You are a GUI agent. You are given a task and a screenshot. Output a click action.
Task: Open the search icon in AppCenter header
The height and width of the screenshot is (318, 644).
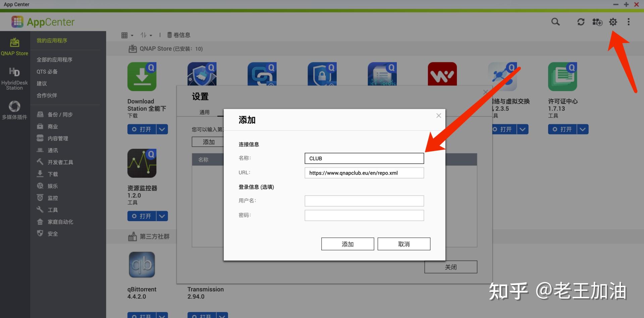(555, 22)
